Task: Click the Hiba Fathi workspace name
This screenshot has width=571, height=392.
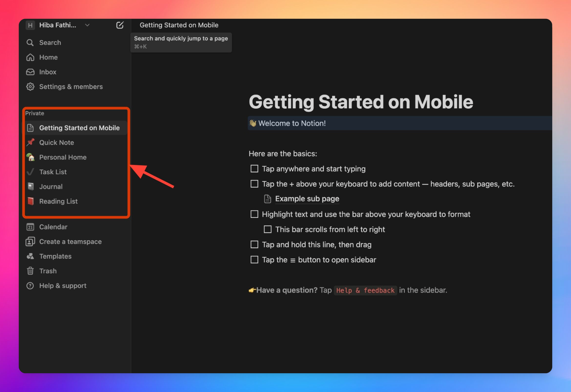Action: coord(58,25)
